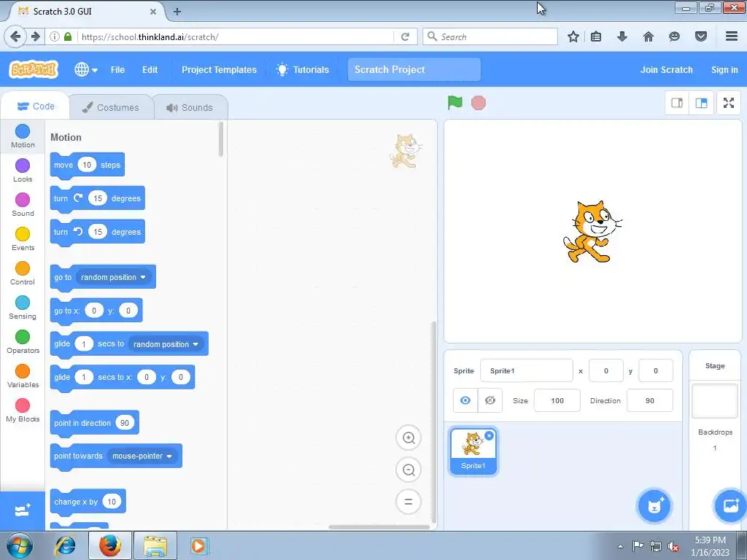Select the Looks category circle
The height and width of the screenshot is (560, 747).
(x=23, y=166)
